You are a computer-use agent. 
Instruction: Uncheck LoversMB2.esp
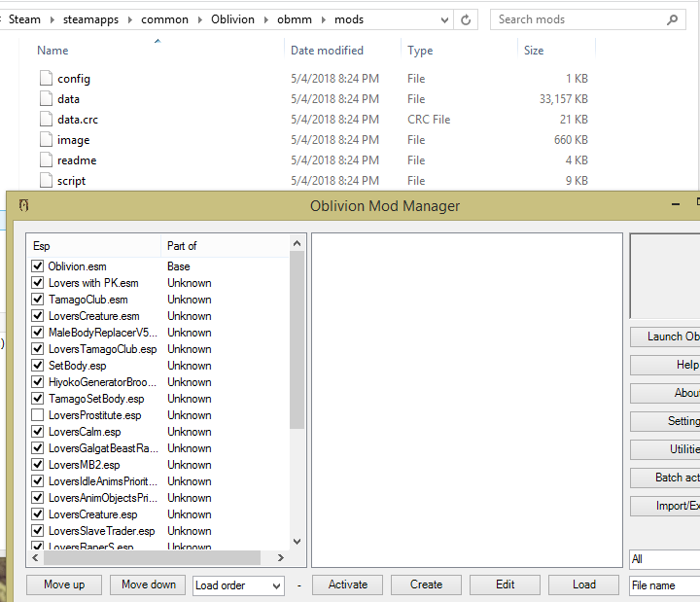38,465
